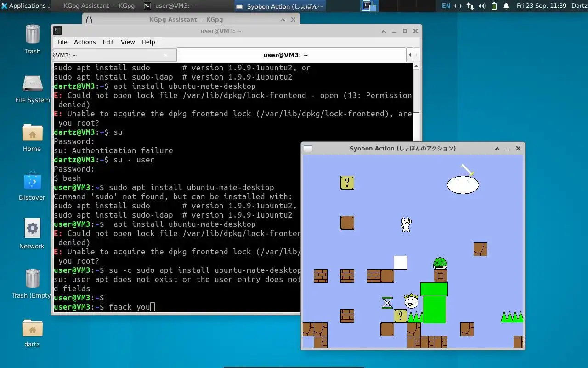Click the dotted double-arrow tray icon
This screenshot has width=588, height=368.
pos(458,6)
